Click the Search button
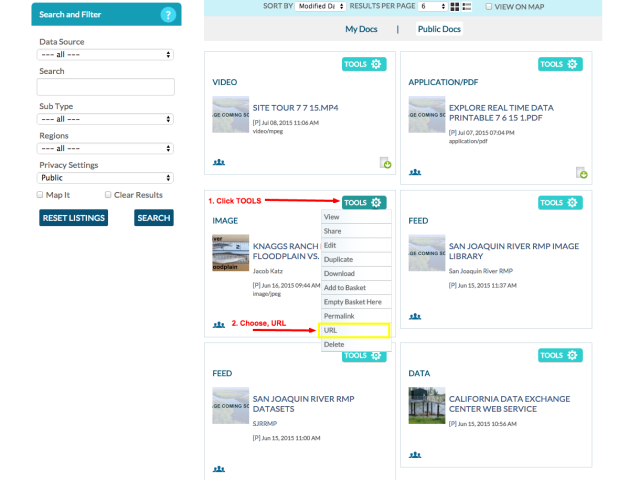 point(153,218)
